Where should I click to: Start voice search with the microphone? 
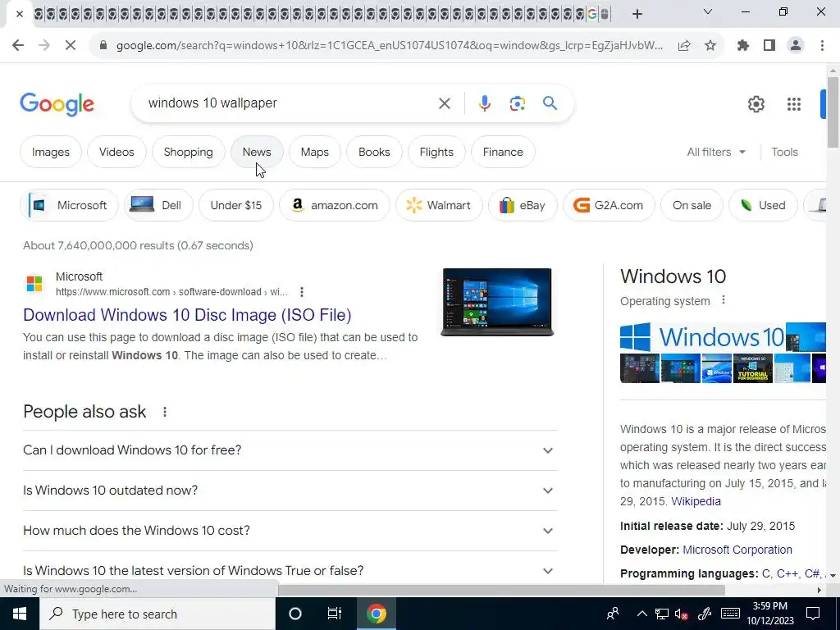click(x=485, y=103)
